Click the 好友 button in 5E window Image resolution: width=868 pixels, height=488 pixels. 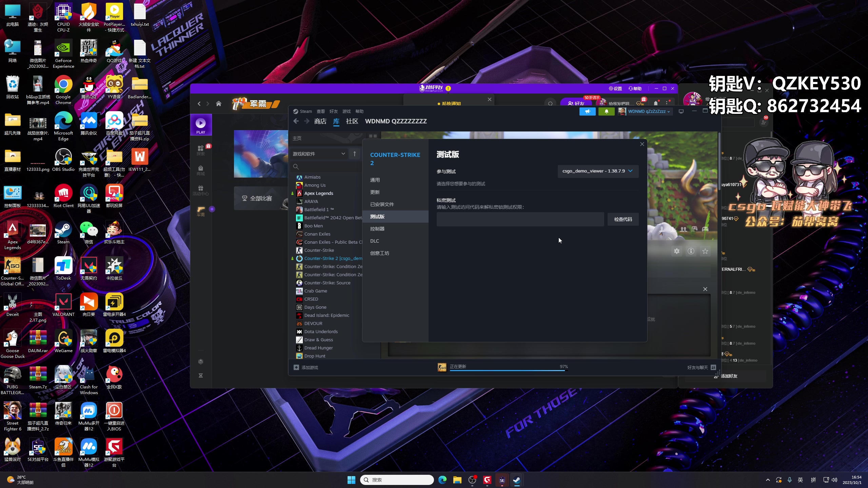[576, 103]
